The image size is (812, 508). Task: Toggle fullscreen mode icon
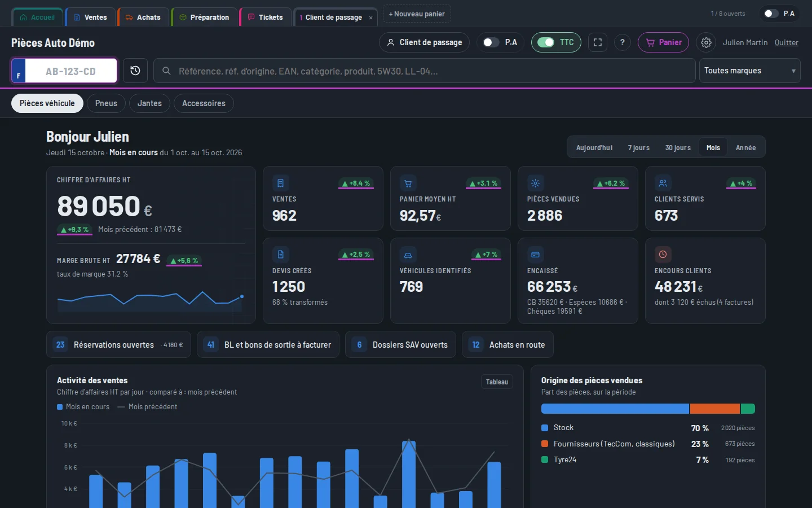[598, 42]
